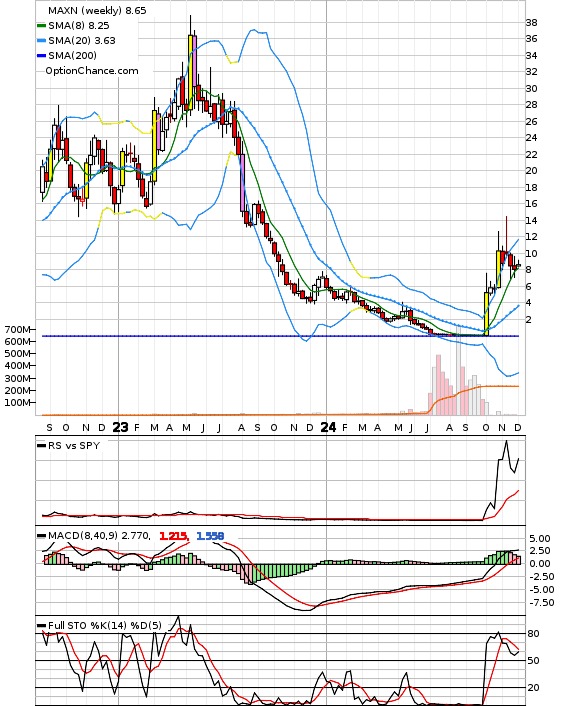This screenshot has width=566, height=706.
Task: Click the OptionChance.com watermark text
Action: pos(91,71)
